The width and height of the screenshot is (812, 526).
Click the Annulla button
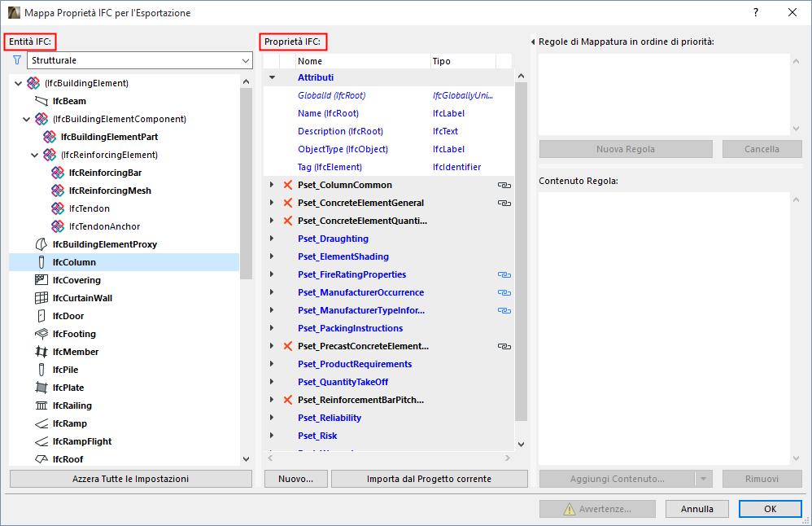coord(697,509)
